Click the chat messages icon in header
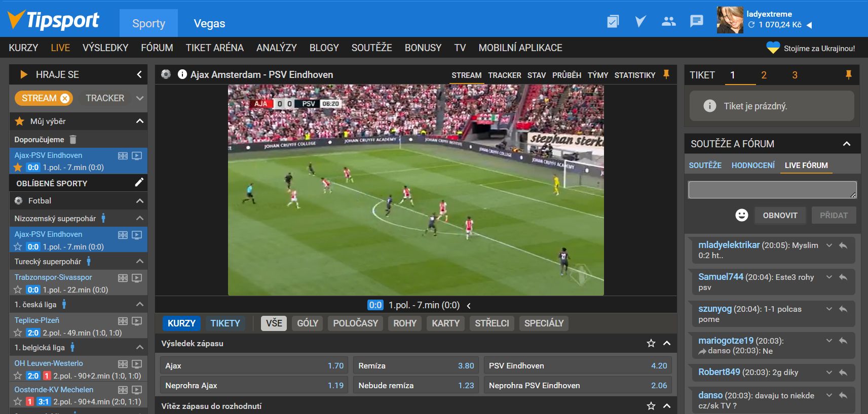Viewport: 868px width, 414px height. (x=696, y=21)
